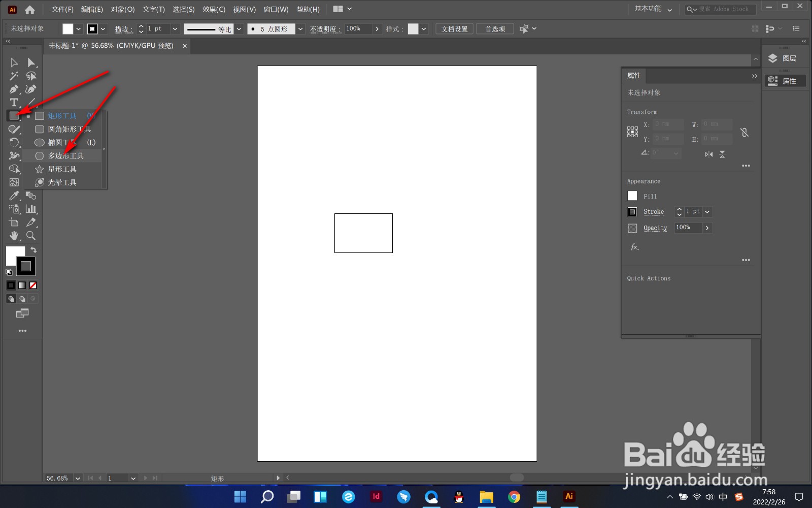Enable Draw Normal mode
Screen dimensions: 812x508
pos(11,299)
